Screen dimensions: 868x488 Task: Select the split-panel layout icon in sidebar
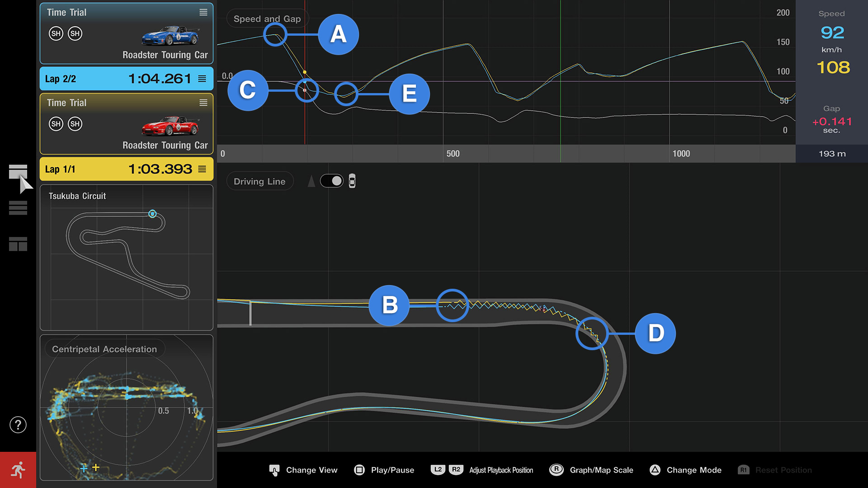point(18,244)
